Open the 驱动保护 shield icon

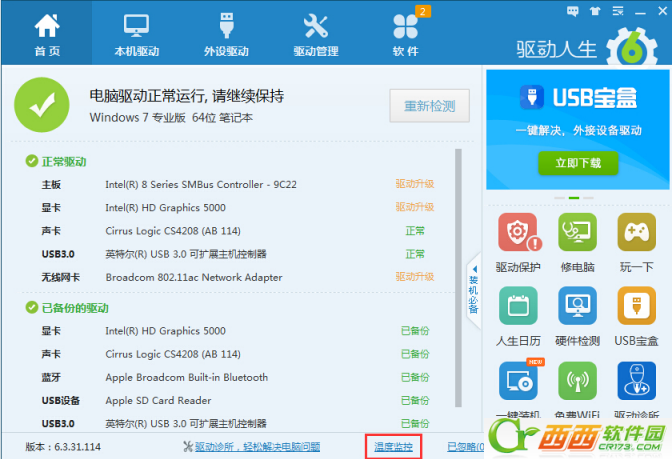click(518, 232)
